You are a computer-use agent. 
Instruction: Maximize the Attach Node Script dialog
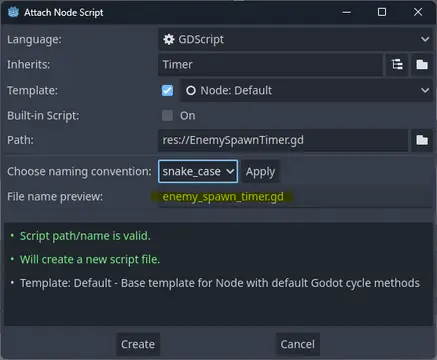[382, 12]
